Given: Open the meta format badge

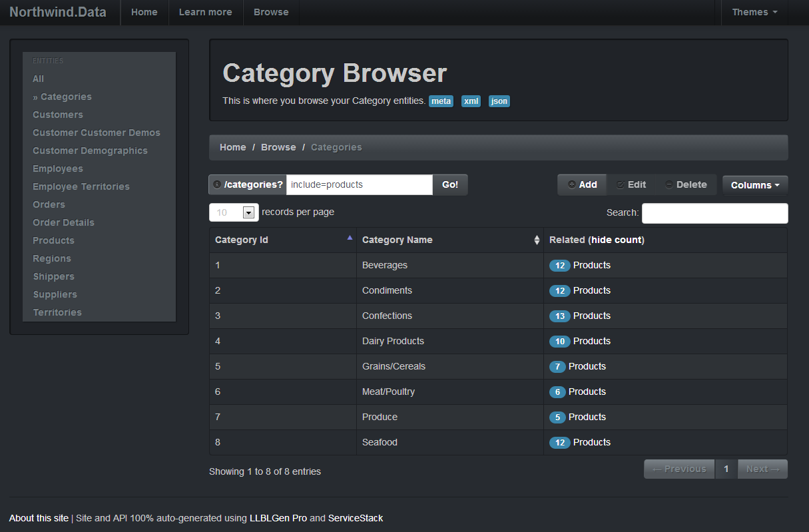Looking at the screenshot, I should point(441,101).
